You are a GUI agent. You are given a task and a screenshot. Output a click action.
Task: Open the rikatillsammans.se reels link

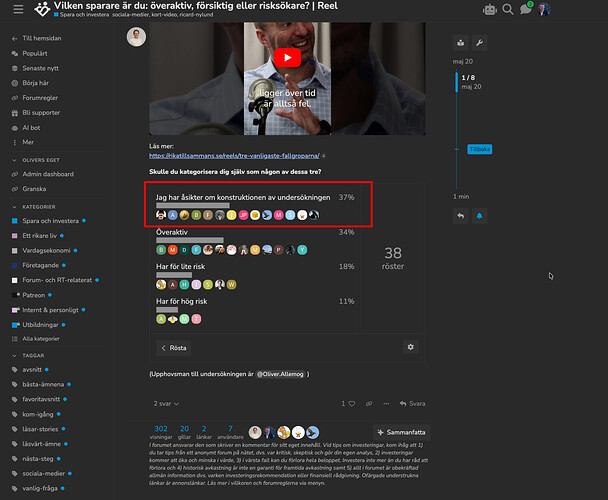(x=234, y=156)
